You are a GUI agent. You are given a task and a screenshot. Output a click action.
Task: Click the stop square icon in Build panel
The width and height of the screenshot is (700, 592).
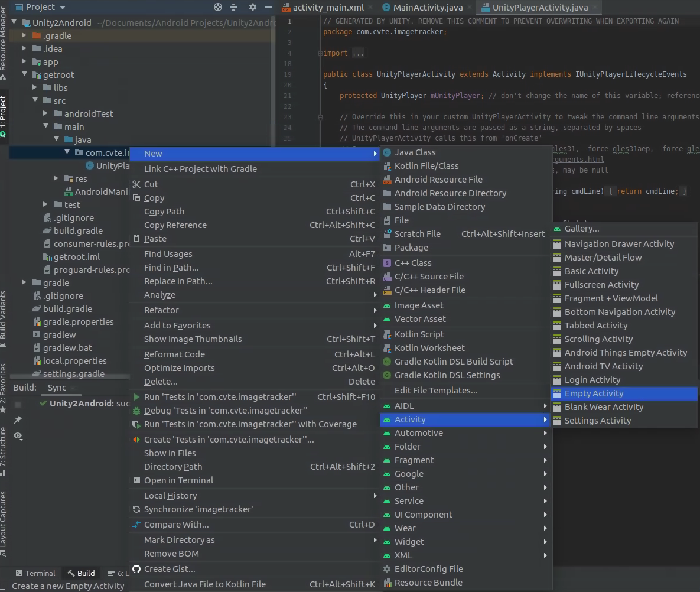pyautogui.click(x=18, y=405)
